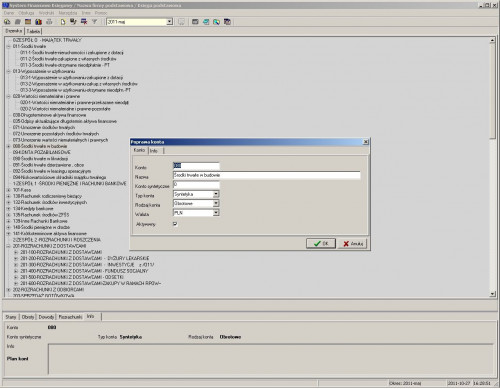Expand the 132-Rachunek środków inwestycyjnych node

coord(9,202)
